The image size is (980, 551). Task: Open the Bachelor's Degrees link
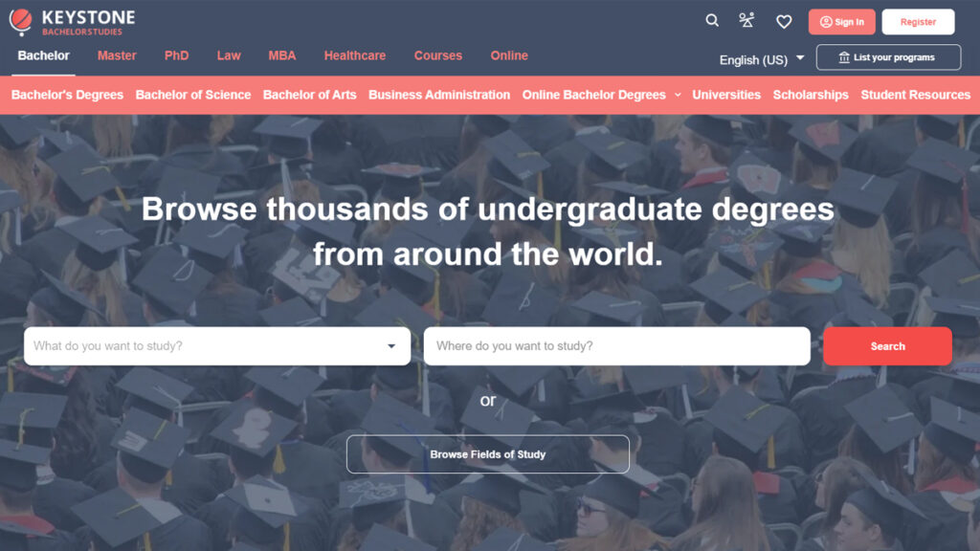(x=67, y=95)
